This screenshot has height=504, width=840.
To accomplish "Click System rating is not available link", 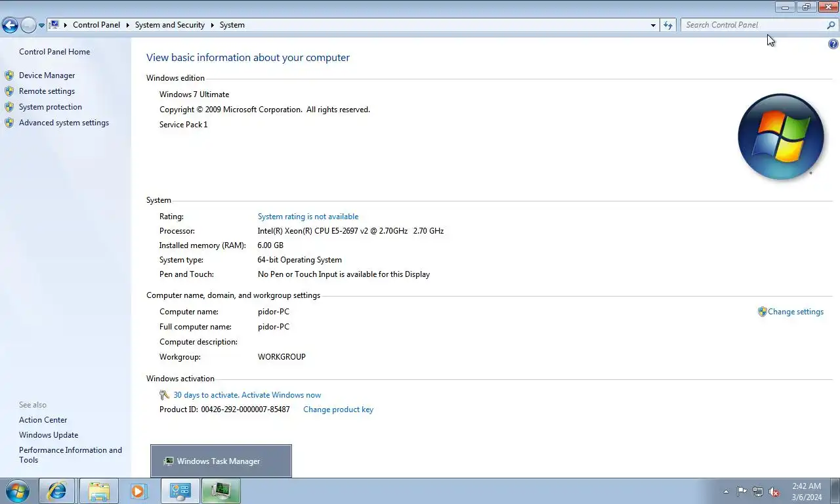I will 308,217.
